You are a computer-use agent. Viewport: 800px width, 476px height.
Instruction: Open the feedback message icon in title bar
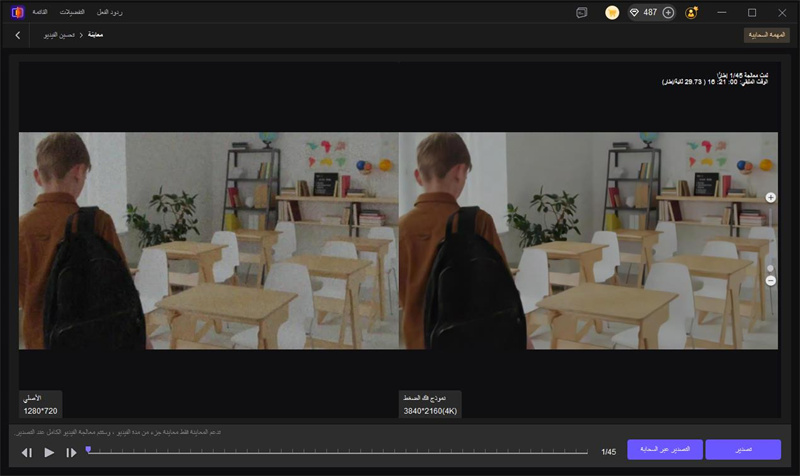point(581,13)
